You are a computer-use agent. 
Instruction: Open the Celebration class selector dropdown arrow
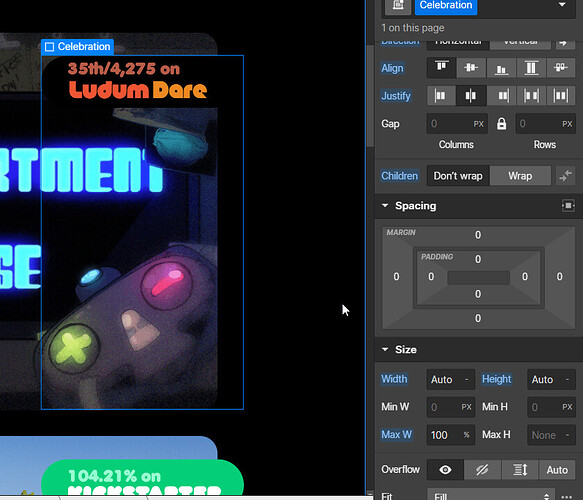pos(562,5)
